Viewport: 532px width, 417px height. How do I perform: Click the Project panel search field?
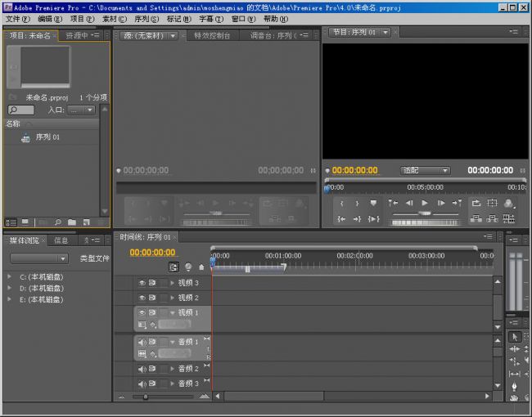point(21,110)
